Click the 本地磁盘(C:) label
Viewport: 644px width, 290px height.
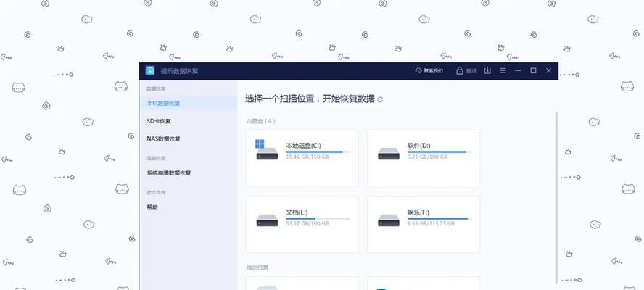[303, 146]
